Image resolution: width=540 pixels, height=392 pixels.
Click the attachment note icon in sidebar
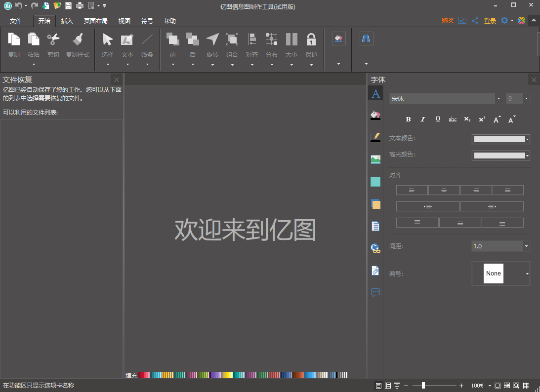pos(375,270)
